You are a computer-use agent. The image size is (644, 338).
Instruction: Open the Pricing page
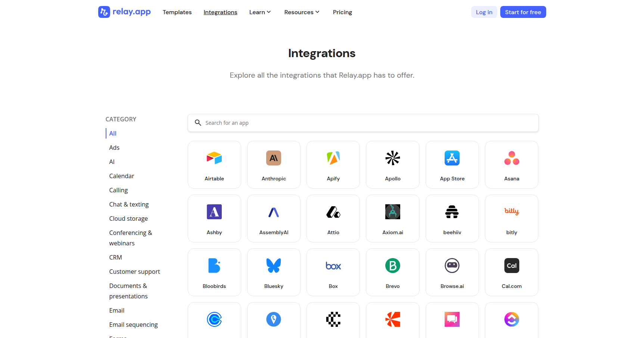pos(342,12)
